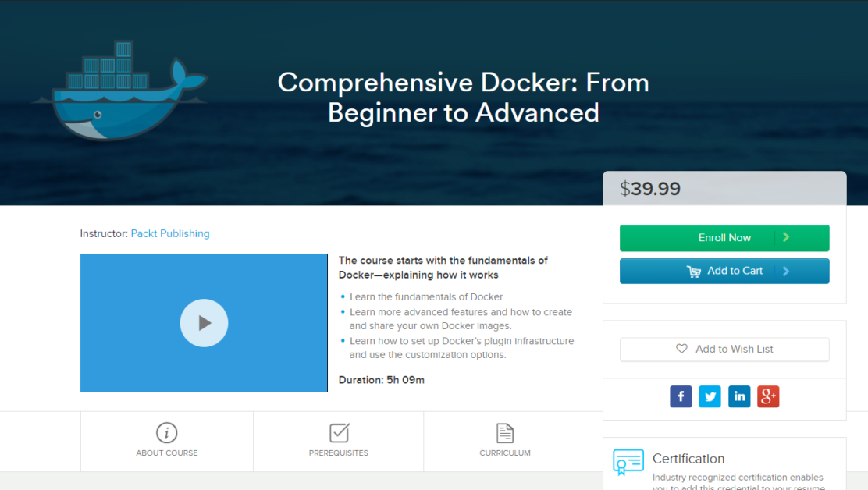Share the course on Twitter

[x=710, y=396]
